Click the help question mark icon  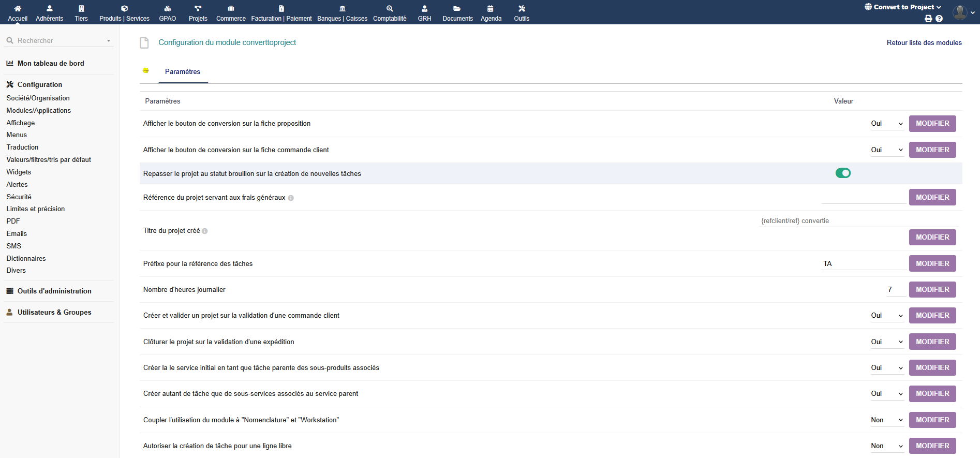(939, 19)
